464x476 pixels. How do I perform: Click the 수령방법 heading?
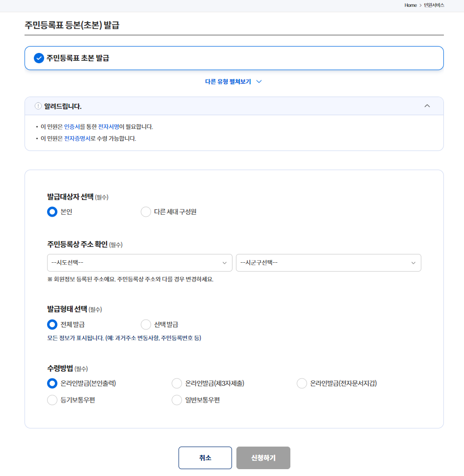click(60, 369)
